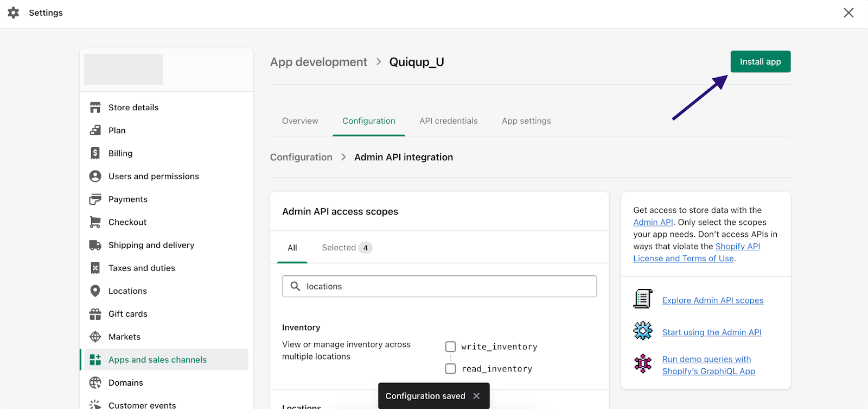Click the Quiqup_U app name heading
The width and height of the screenshot is (868, 409).
pyautogui.click(x=417, y=62)
